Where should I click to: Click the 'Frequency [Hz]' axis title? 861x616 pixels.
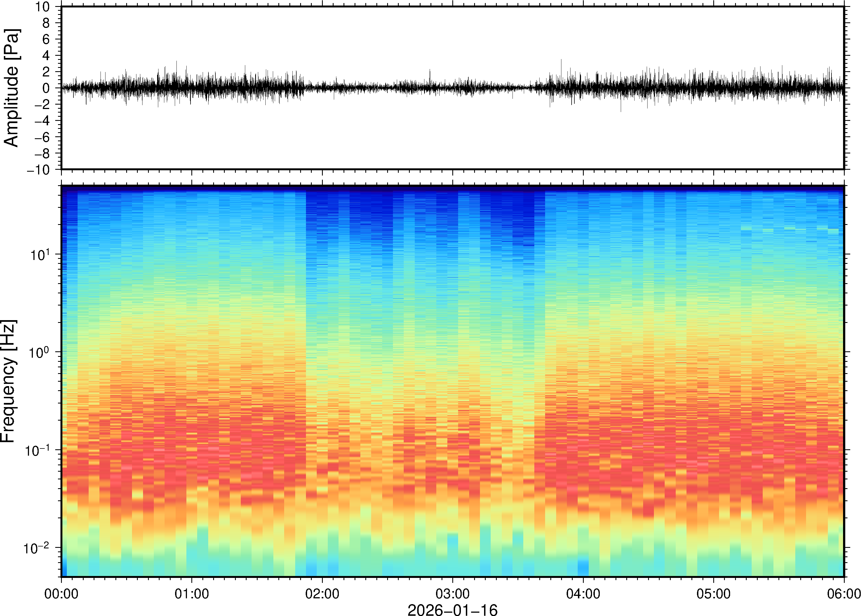[8, 381]
